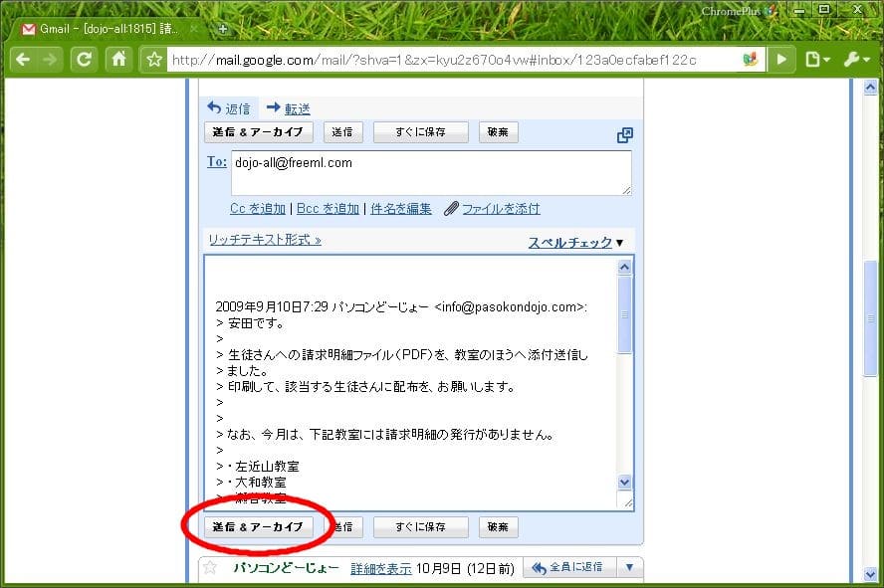Expand the 全員に返信 dropdown arrow
The height and width of the screenshot is (588, 884).
[629, 567]
